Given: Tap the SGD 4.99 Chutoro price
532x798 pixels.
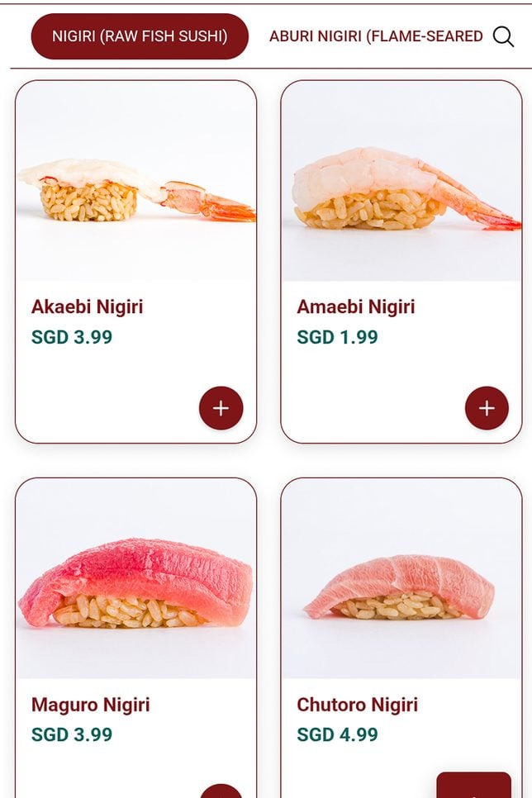Looking at the screenshot, I should pos(338,734).
